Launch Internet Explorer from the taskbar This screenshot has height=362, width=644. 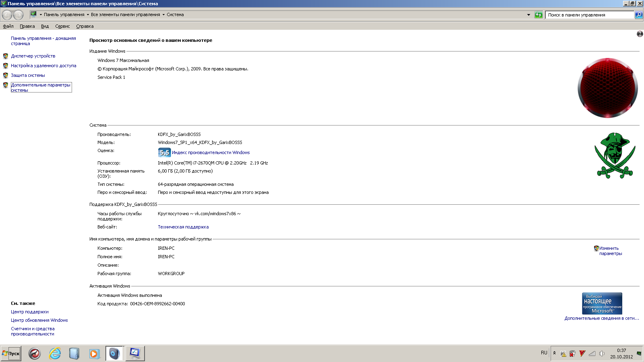click(55, 354)
